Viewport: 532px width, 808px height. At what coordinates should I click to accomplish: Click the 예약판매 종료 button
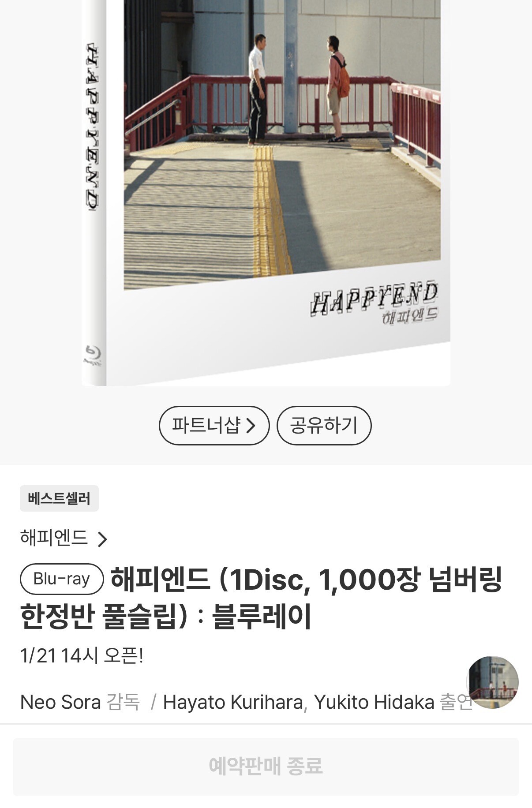(266, 767)
